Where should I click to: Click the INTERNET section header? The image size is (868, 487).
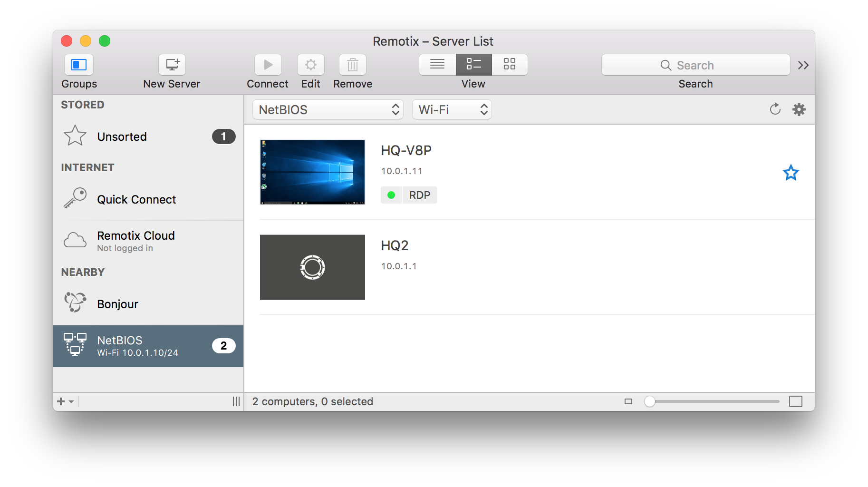click(87, 167)
